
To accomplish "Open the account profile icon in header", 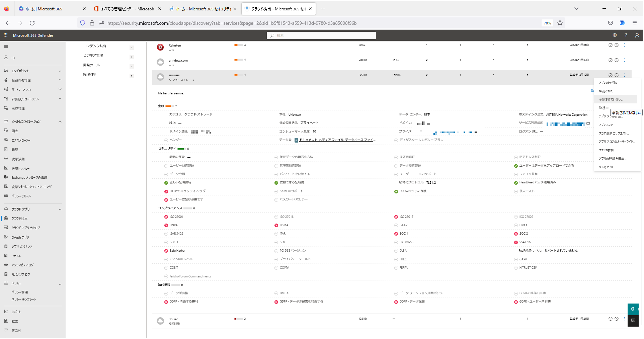I will pyautogui.click(x=637, y=35).
